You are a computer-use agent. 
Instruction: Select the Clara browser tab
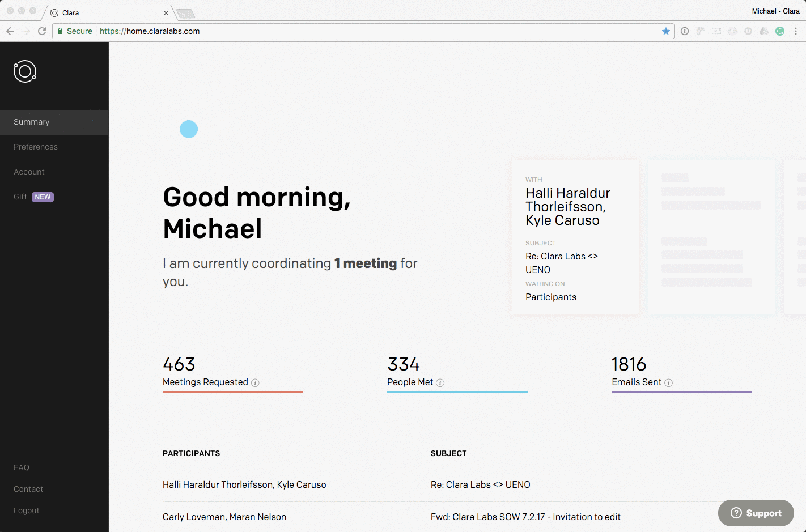click(x=108, y=12)
